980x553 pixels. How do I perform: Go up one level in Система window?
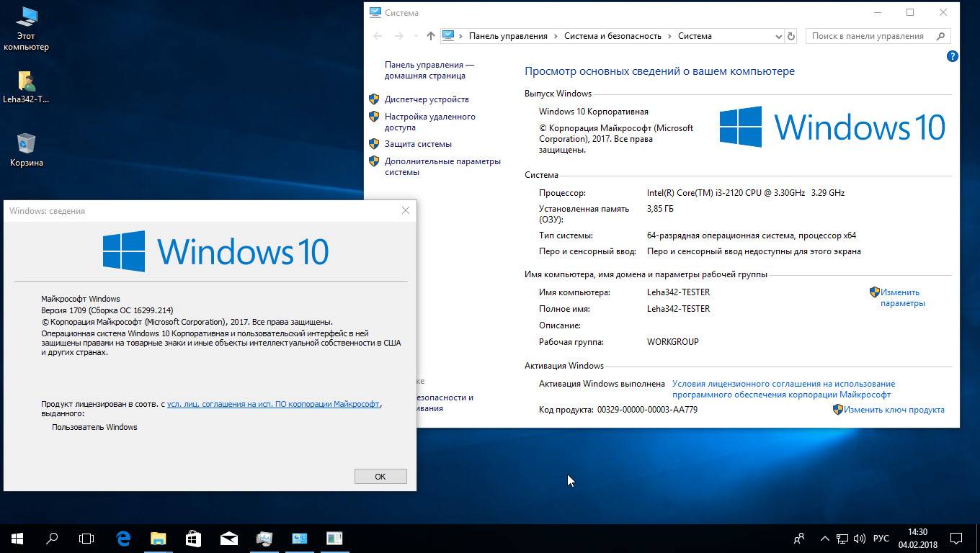tap(431, 36)
